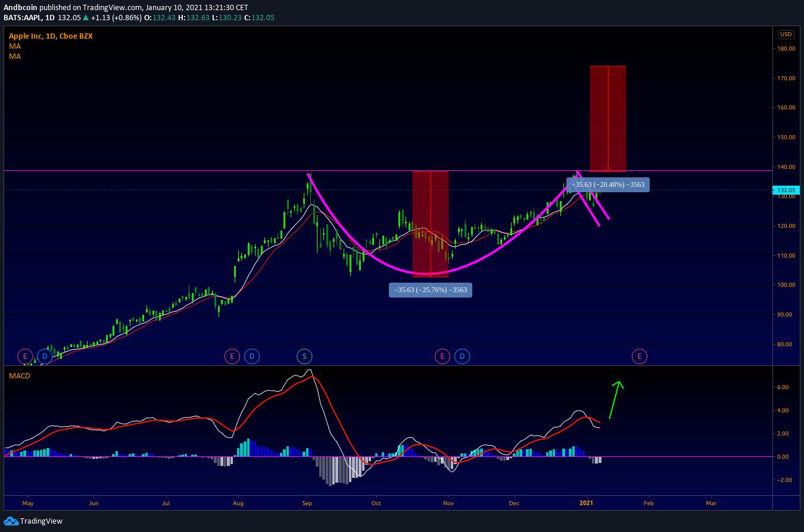Select the earnings E marker in late October
The height and width of the screenshot is (532, 804).
[x=442, y=356]
